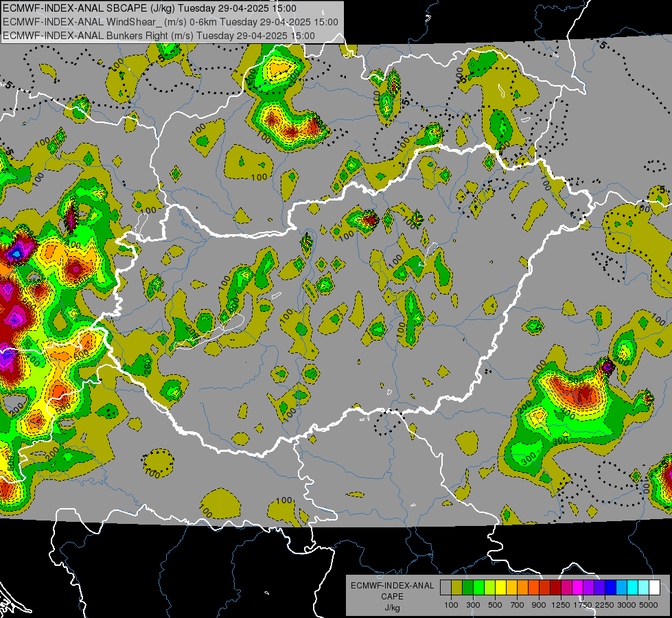Select the indigo swatch before 2250

599,587
